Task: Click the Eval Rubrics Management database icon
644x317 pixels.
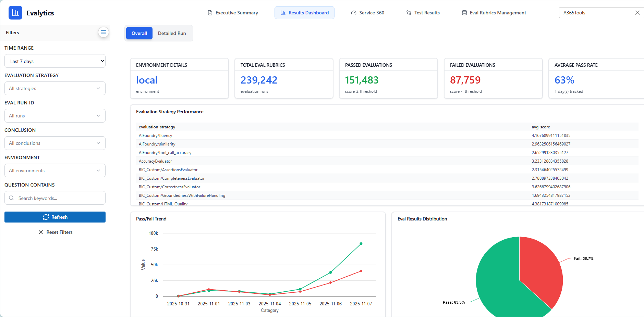Action: tap(464, 13)
